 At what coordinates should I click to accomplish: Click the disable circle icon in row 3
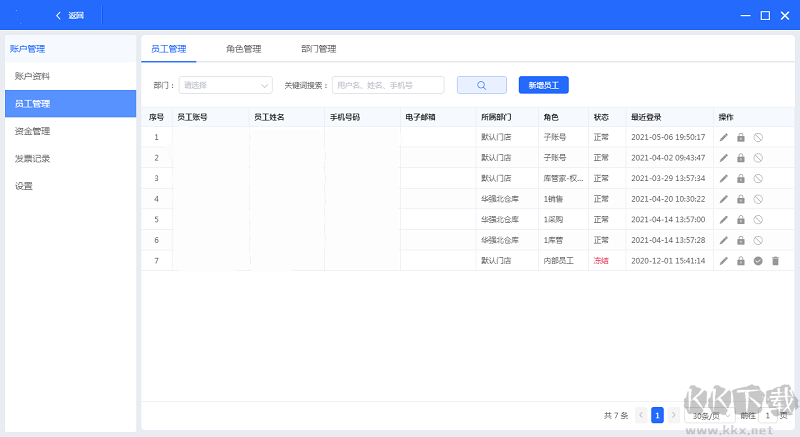758,178
